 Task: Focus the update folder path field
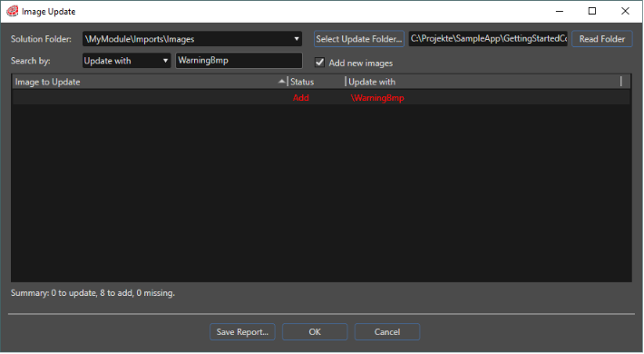point(488,39)
